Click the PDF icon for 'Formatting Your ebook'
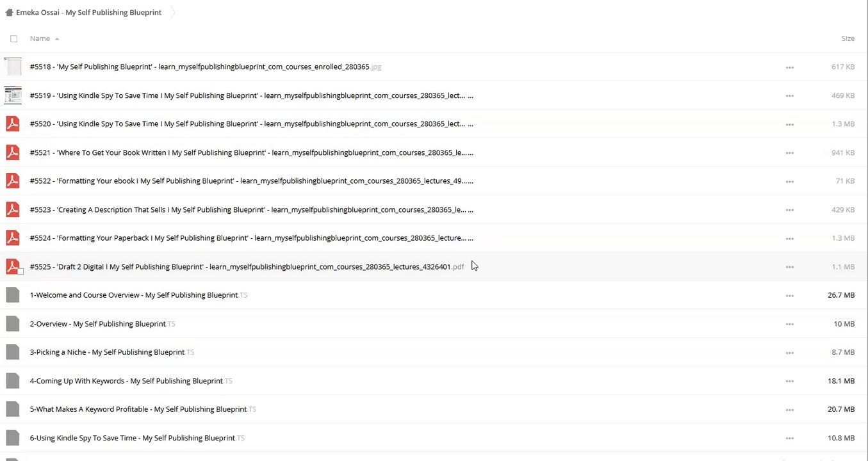868x461 pixels. click(13, 181)
